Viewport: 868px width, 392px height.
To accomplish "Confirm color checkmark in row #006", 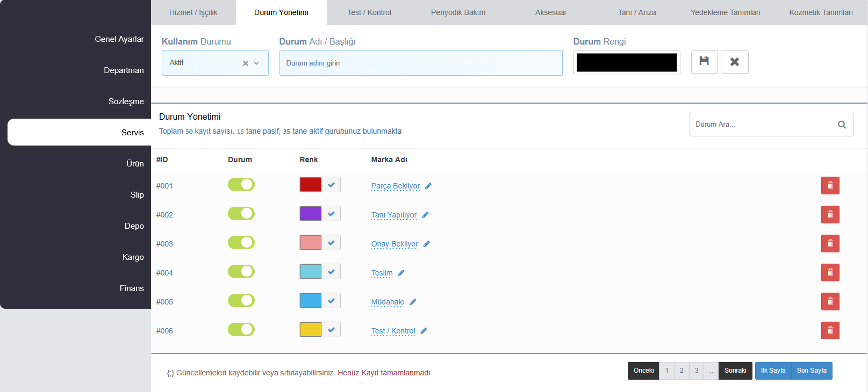I will point(331,329).
